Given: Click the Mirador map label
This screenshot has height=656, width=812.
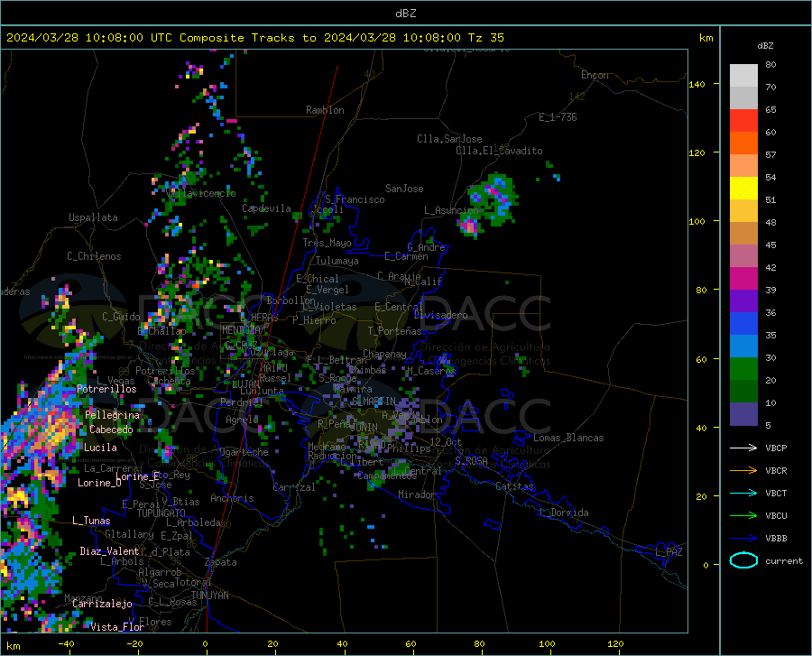Looking at the screenshot, I should 416,494.
